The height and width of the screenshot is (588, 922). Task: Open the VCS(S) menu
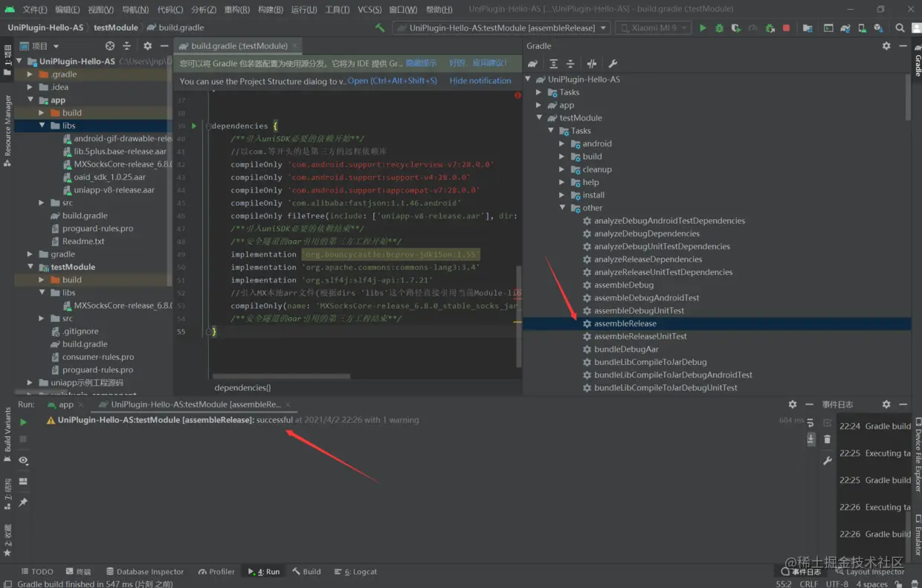[370, 9]
